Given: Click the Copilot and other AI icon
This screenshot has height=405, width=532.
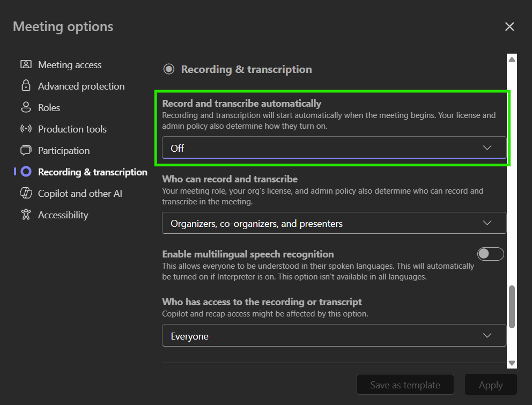Looking at the screenshot, I should coord(26,193).
